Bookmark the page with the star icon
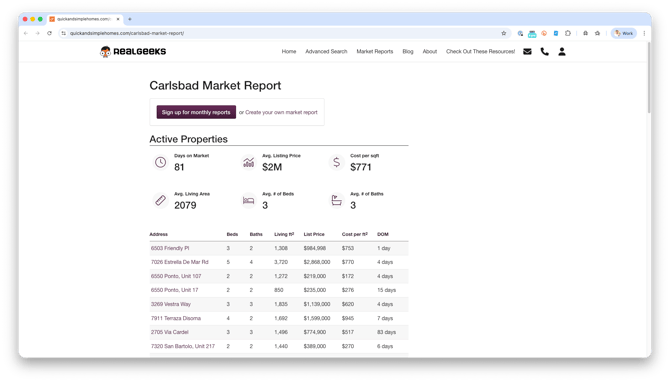The image size is (670, 382). tap(504, 33)
